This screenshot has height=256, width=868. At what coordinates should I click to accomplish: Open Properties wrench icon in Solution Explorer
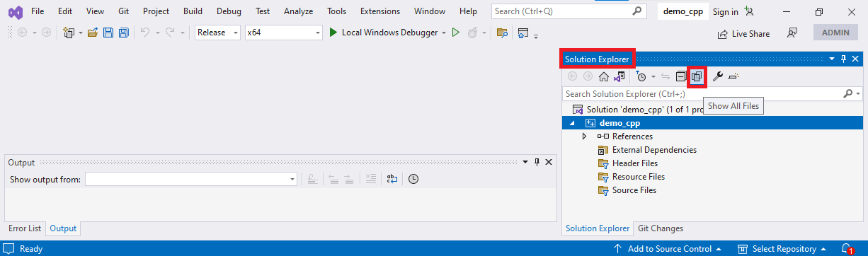tap(718, 76)
